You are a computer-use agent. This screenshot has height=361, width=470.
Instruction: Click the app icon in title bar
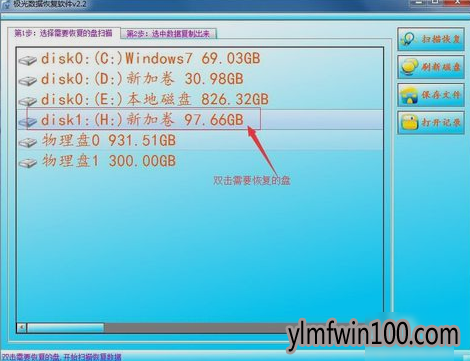pyautogui.click(x=7, y=4)
